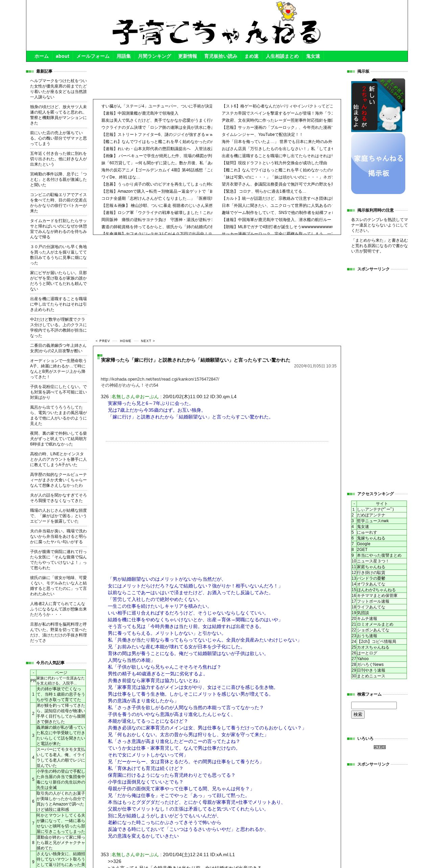Click poster name 名無しさん＠おーぷん in post 326
The height and width of the screenshot is (868, 434).
[x=135, y=397]
